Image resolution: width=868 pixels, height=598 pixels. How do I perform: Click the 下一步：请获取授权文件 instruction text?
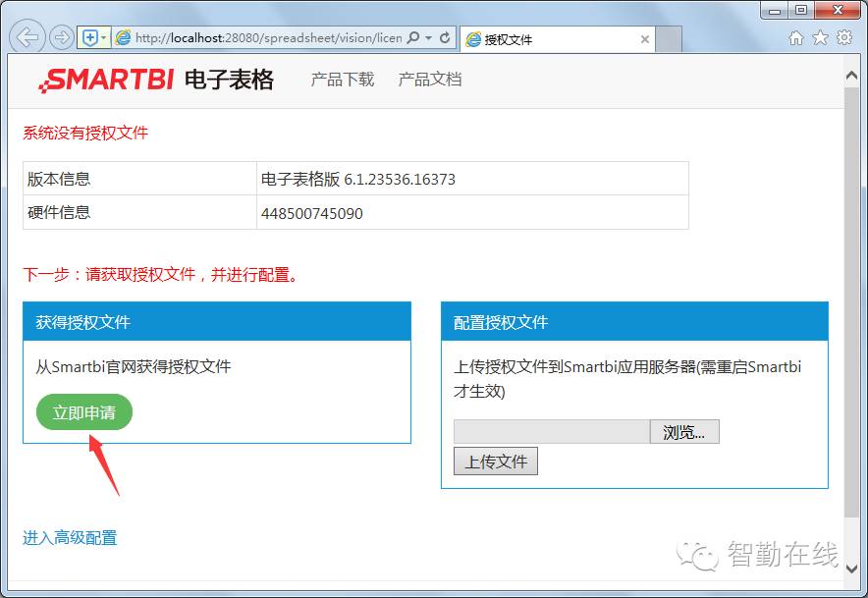click(160, 274)
